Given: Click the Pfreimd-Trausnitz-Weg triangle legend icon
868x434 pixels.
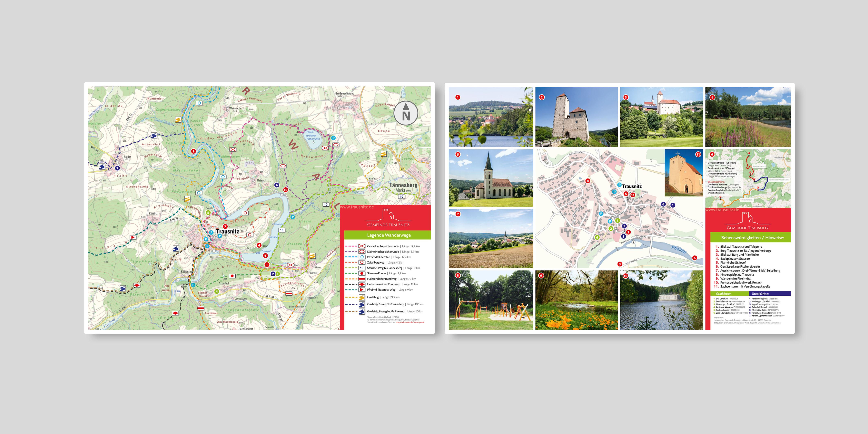Looking at the screenshot, I should [362, 289].
